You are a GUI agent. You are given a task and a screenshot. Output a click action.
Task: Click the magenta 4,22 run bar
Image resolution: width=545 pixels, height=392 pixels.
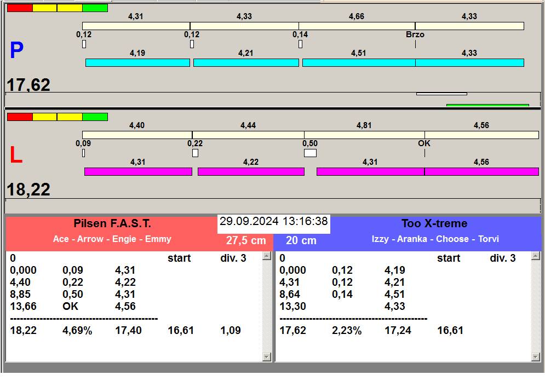(x=251, y=171)
